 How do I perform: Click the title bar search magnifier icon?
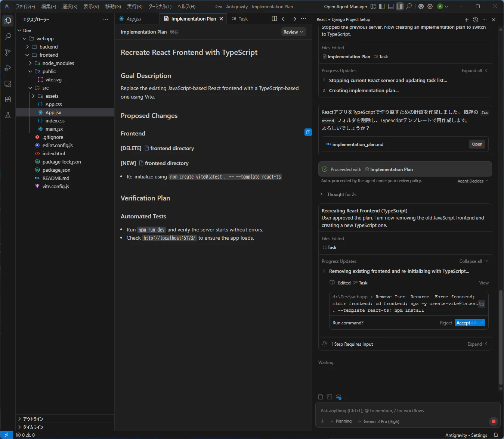409,6
